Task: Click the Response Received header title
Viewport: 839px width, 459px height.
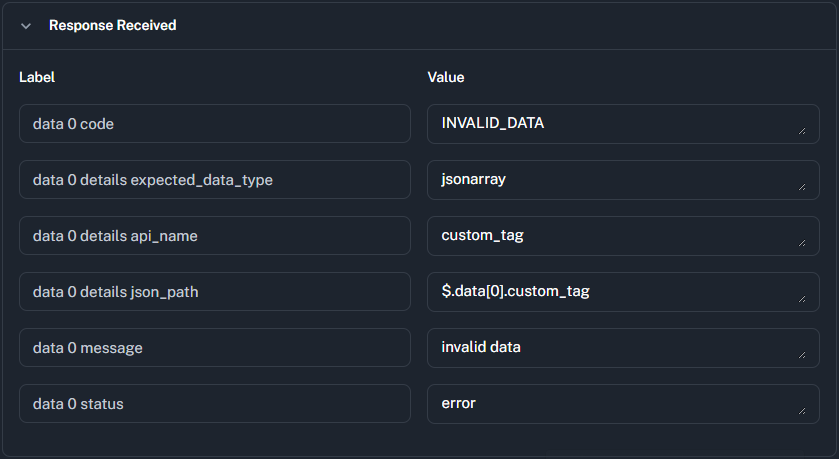Action: 112,25
